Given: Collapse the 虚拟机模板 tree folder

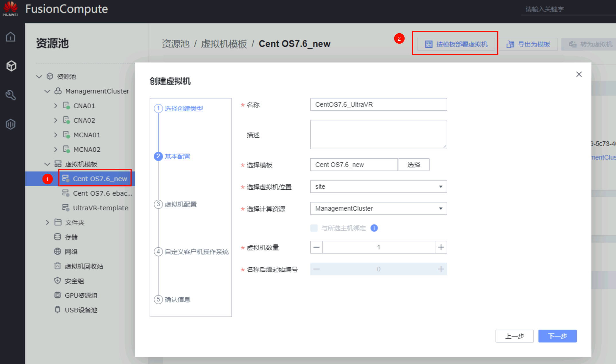Looking at the screenshot, I should (x=47, y=164).
